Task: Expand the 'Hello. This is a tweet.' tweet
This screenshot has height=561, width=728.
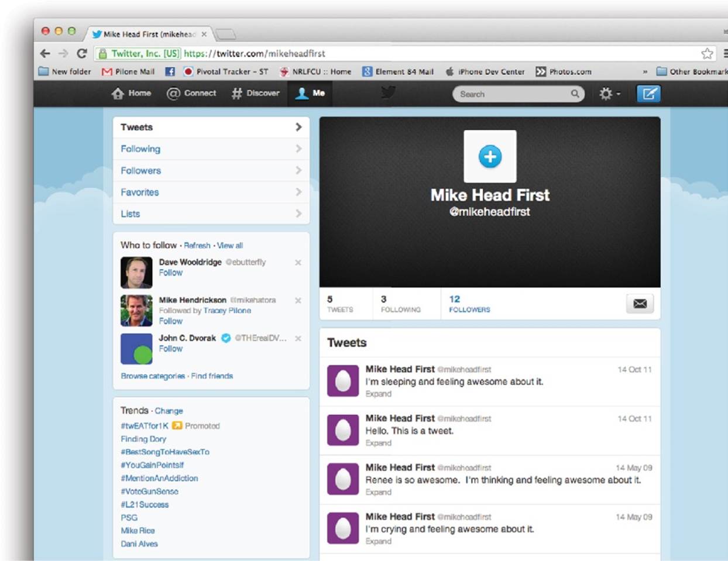Action: click(379, 443)
